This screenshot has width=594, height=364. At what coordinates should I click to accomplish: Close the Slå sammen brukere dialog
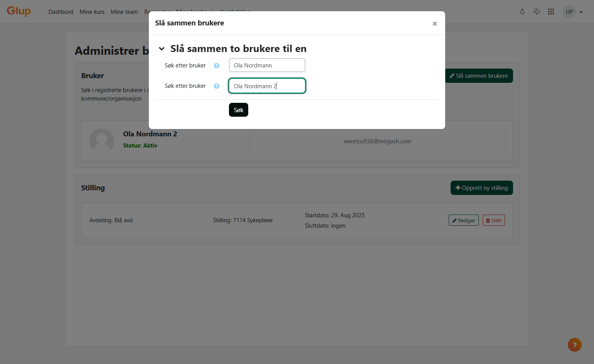coord(434,23)
